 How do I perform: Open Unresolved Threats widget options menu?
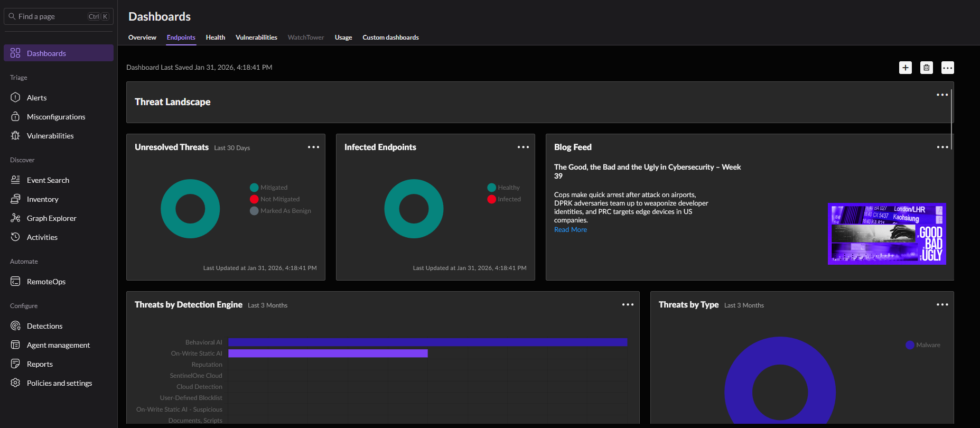(x=313, y=147)
